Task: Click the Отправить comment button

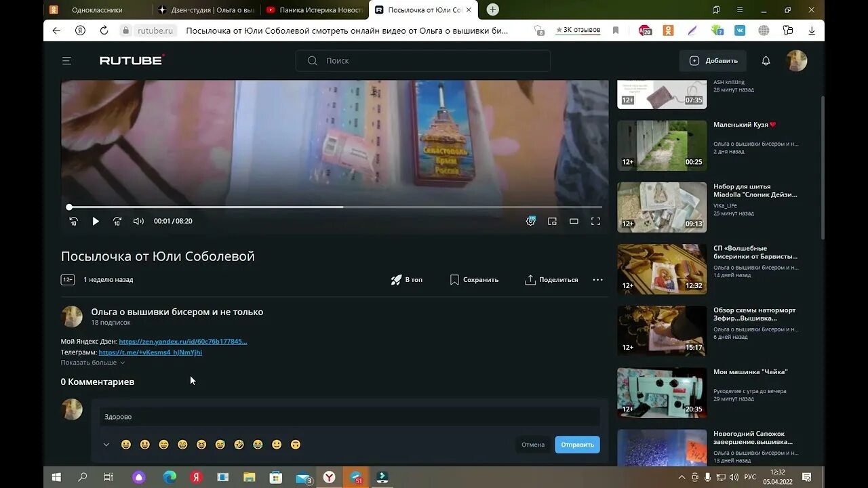Action: 577,444
